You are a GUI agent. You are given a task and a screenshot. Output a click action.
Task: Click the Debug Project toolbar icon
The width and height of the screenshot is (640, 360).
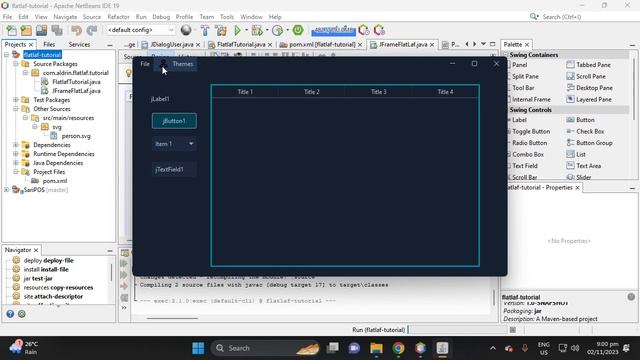tap(257, 30)
